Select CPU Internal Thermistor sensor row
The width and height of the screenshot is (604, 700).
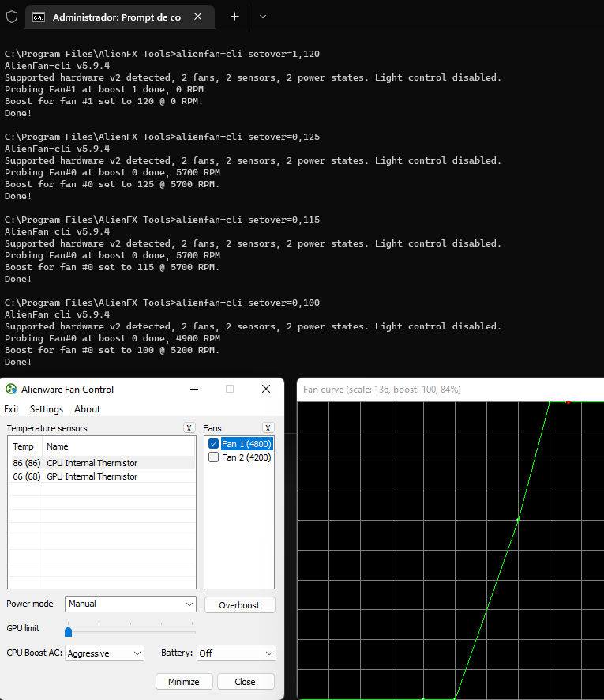point(102,463)
